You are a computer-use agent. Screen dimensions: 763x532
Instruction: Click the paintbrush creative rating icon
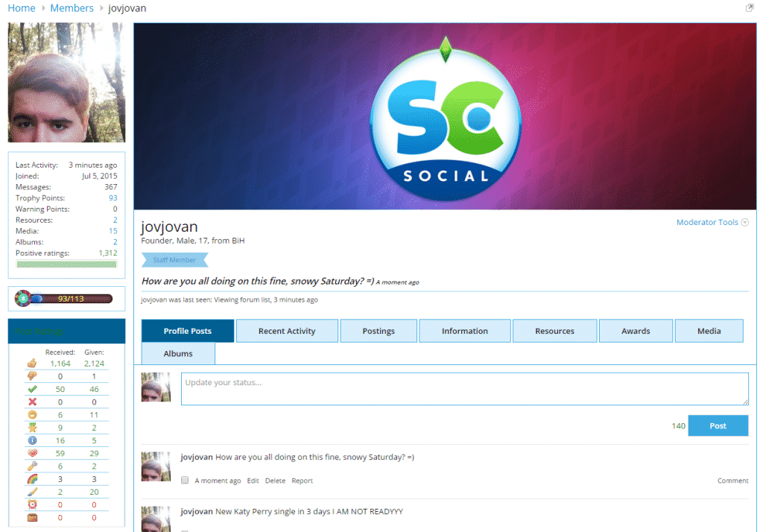(32, 492)
